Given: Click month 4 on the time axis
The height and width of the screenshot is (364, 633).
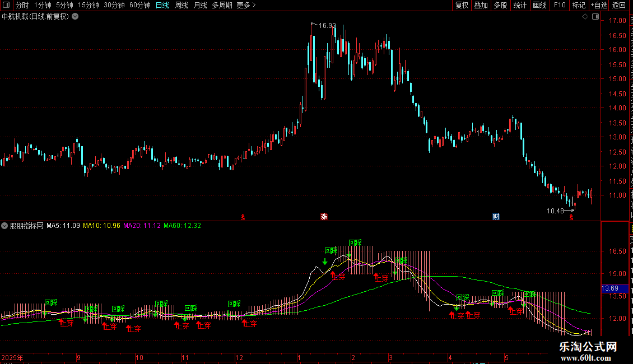Looking at the screenshot, I should 450,357.
